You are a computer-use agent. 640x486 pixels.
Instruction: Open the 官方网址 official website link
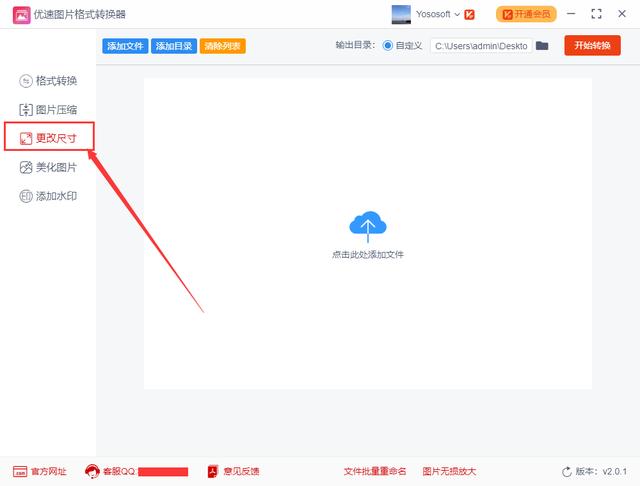tap(40, 472)
